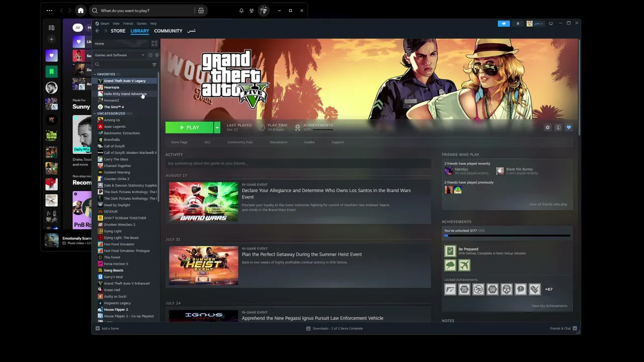Click the Steam back navigation arrow
Screen dimensions: 644x362
tap(98, 31)
